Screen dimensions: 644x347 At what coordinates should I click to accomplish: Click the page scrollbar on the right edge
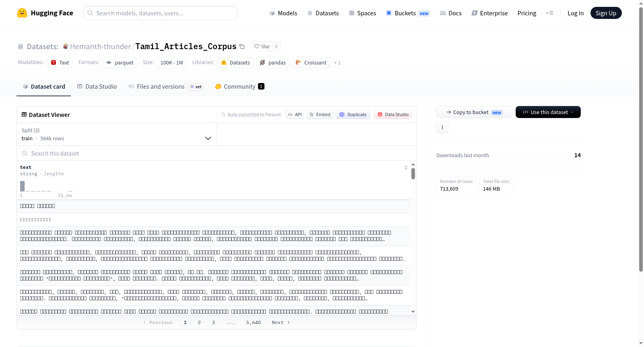(x=641, y=139)
